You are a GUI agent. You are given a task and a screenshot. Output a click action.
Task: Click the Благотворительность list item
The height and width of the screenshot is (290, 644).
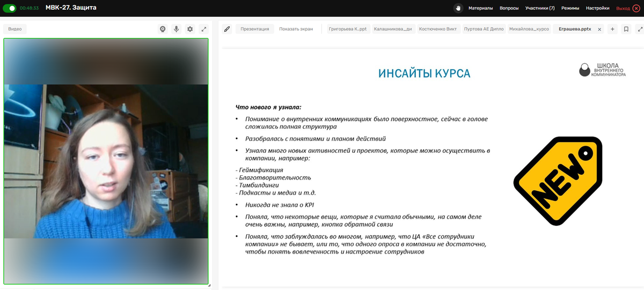point(273,177)
